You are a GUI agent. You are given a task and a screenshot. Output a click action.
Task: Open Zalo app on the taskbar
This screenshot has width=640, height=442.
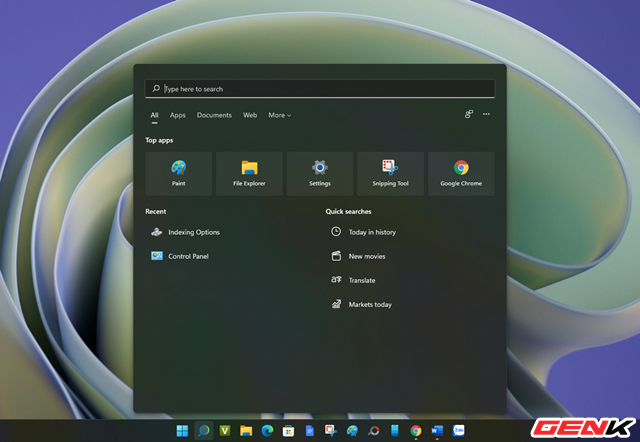(x=458, y=431)
